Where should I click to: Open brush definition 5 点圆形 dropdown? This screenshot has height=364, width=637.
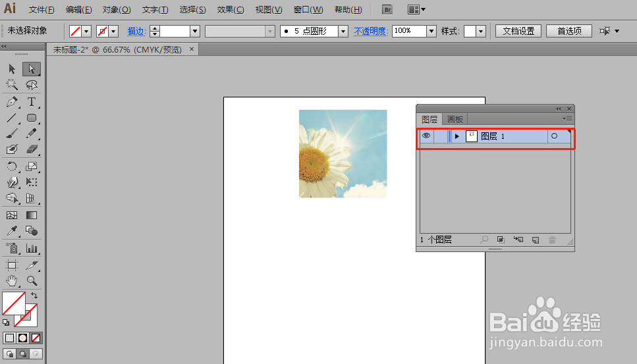(343, 31)
